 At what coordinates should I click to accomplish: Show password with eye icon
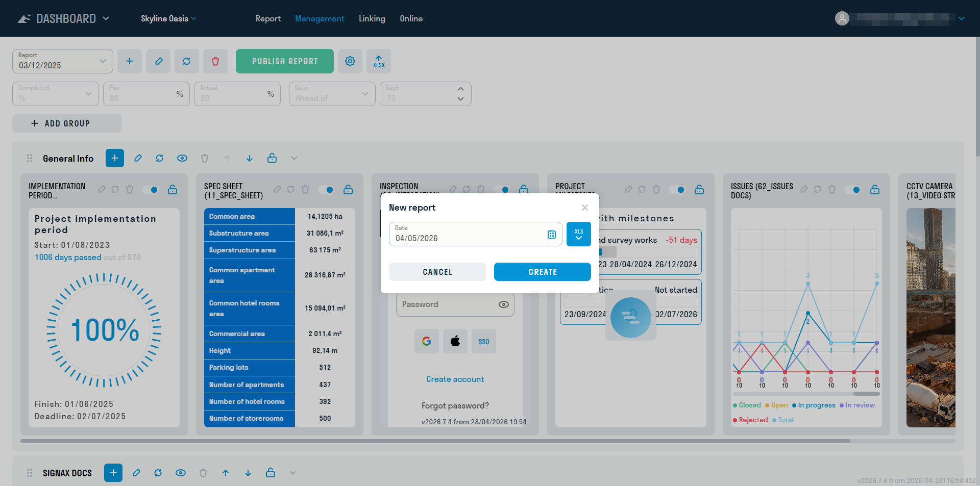coord(504,304)
